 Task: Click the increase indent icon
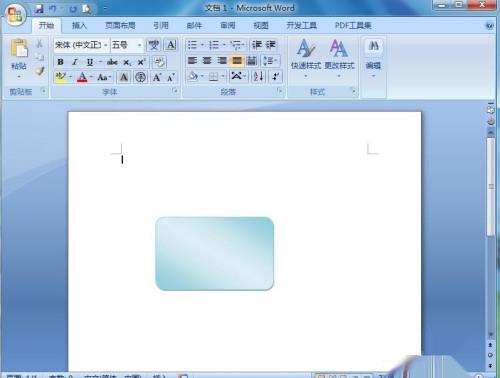pos(271,45)
